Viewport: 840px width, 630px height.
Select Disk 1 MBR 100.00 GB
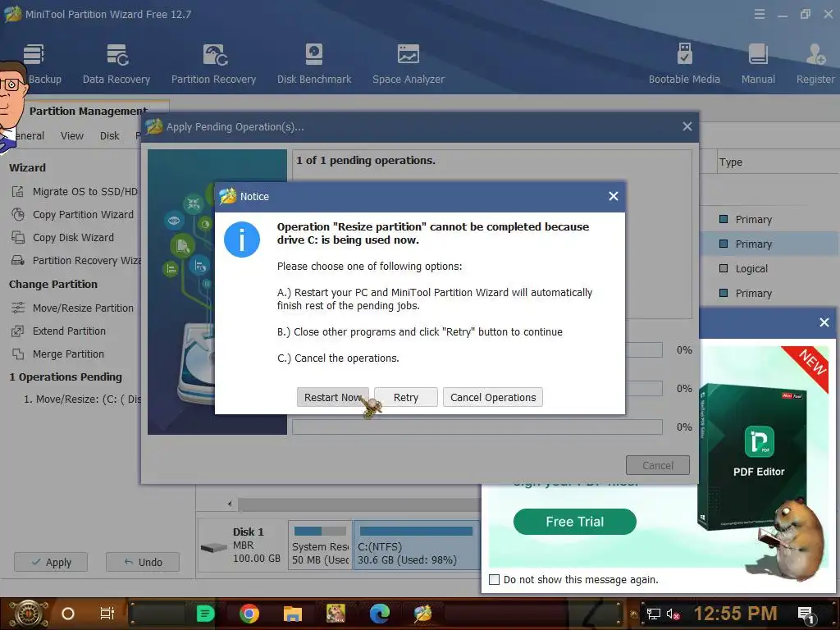[242, 545]
